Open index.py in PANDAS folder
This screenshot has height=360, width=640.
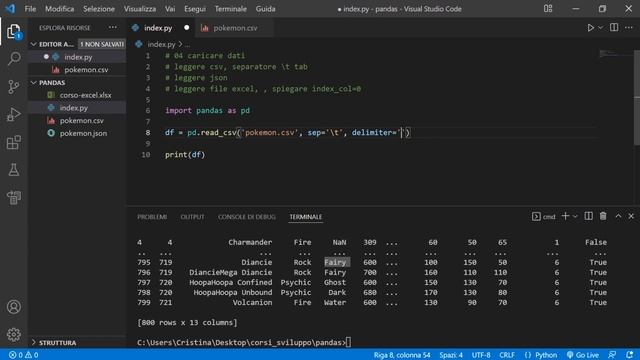(77, 108)
